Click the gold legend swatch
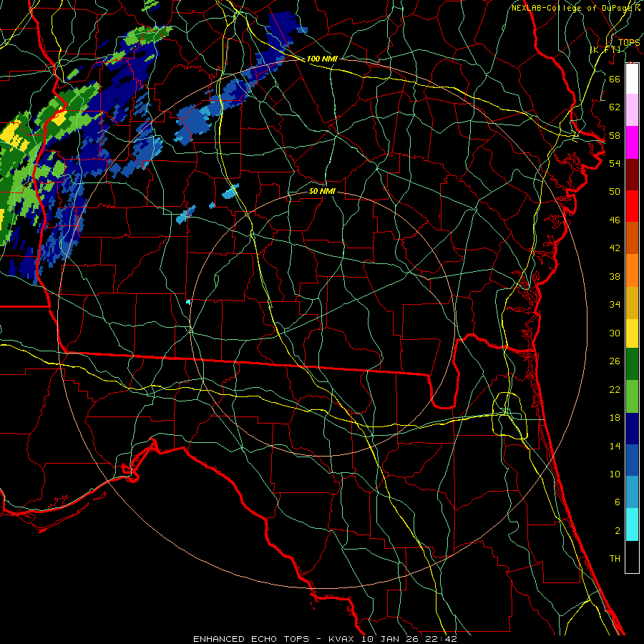 click(x=632, y=303)
